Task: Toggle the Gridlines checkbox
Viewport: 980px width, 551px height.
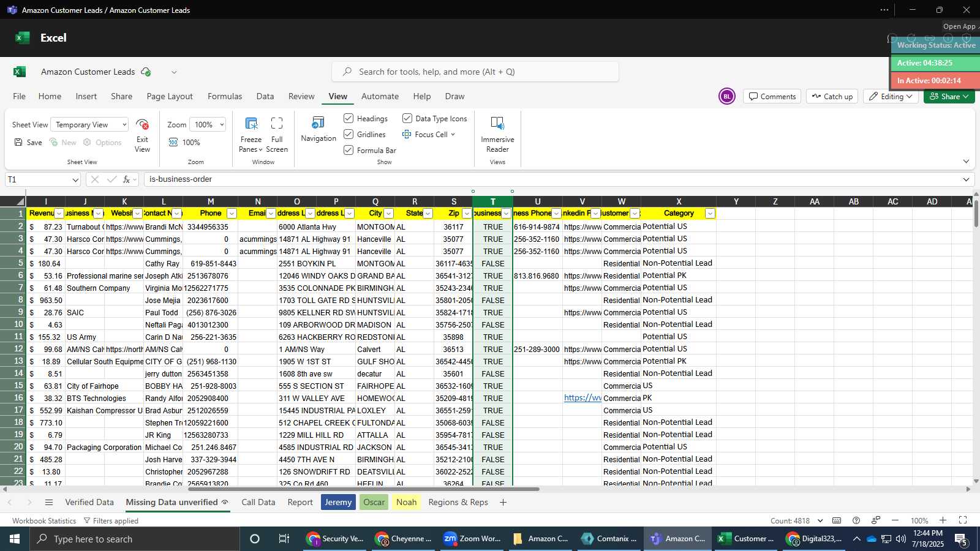Action: pos(349,134)
